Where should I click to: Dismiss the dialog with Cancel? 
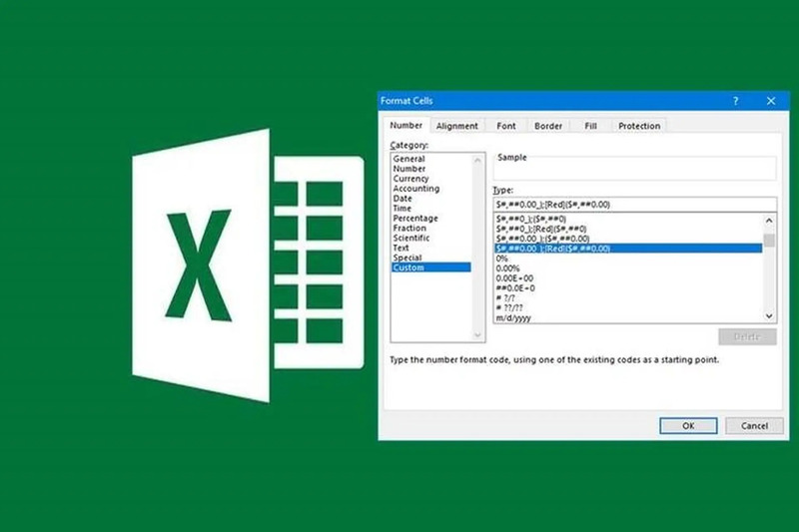point(754,425)
